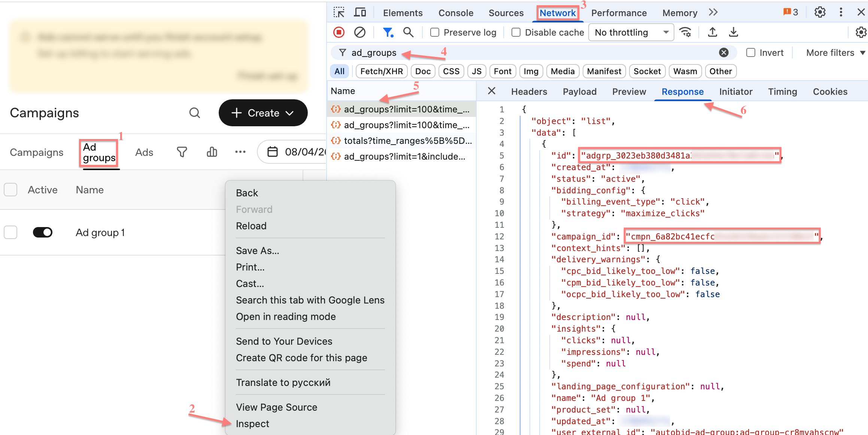Toggle the network filter funnel icon

[x=388, y=33]
